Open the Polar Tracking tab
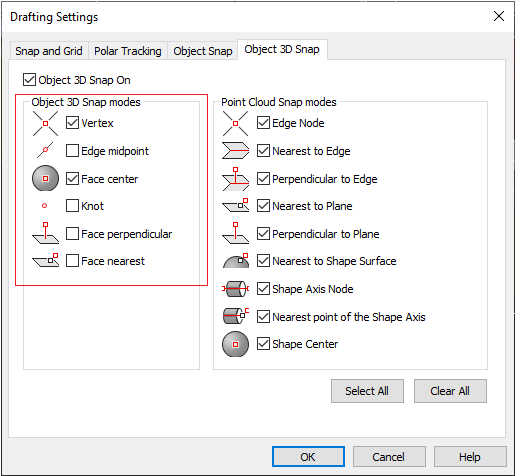515x476 pixels. 128,51
